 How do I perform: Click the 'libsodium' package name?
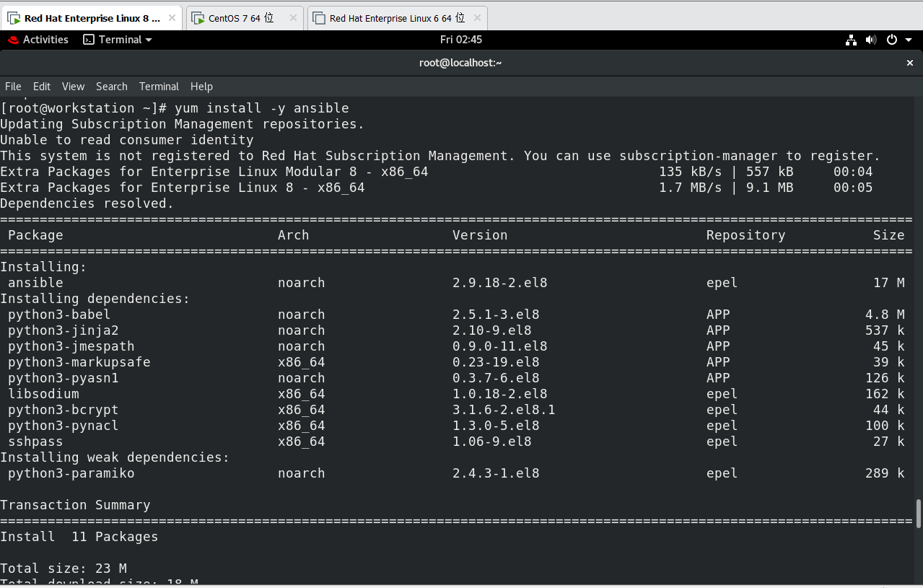[43, 394]
